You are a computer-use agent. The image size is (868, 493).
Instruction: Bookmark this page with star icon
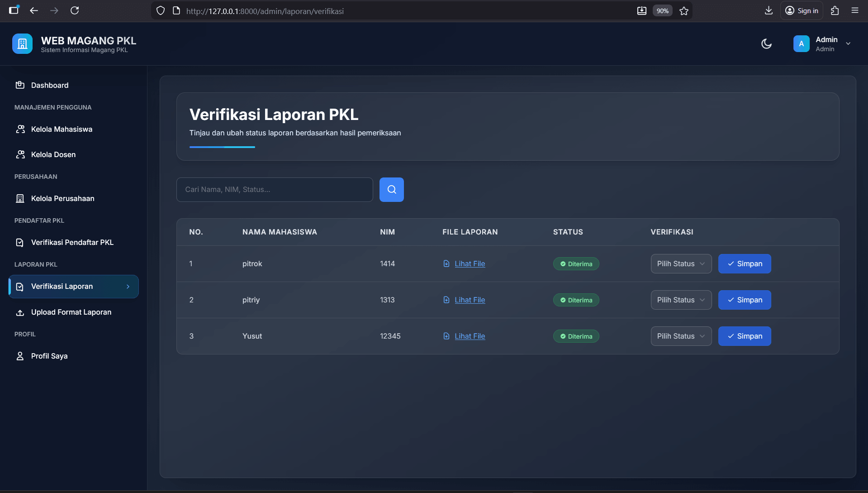[x=684, y=11]
